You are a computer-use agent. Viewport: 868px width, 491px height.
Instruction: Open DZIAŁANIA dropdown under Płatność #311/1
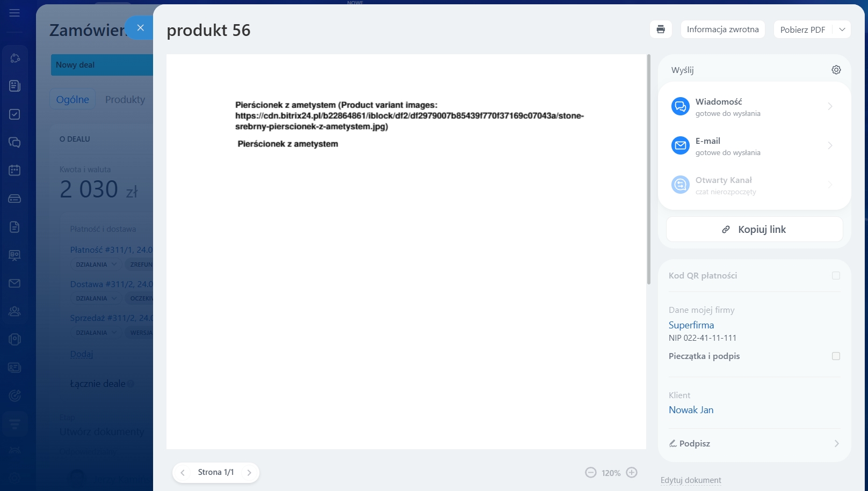96,265
